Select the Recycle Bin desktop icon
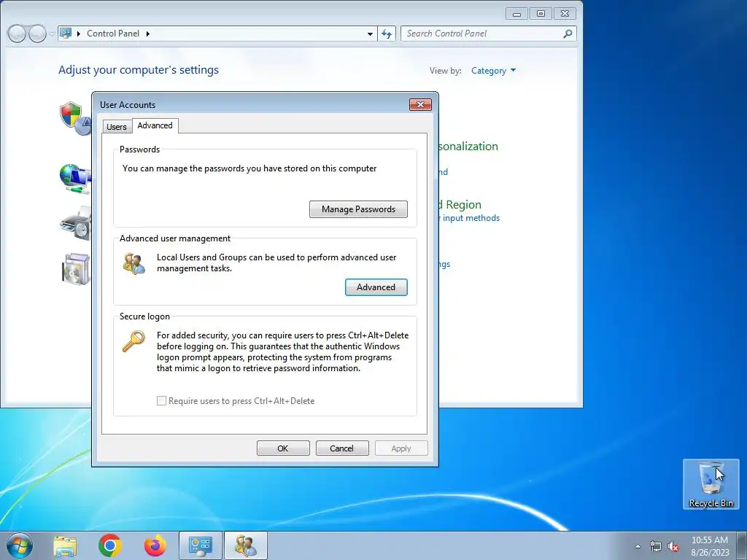Screen dimensions: 747x560 point(711,484)
